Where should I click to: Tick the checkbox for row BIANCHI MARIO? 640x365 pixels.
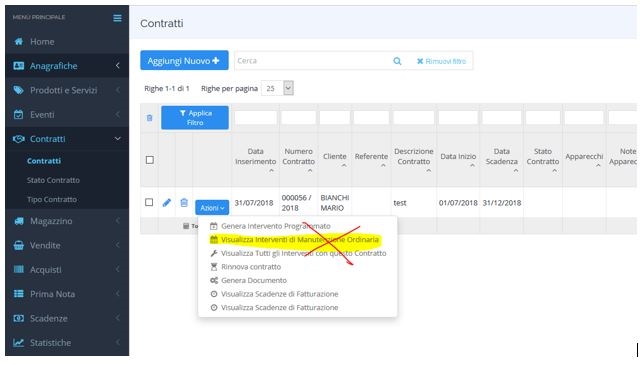tap(149, 202)
